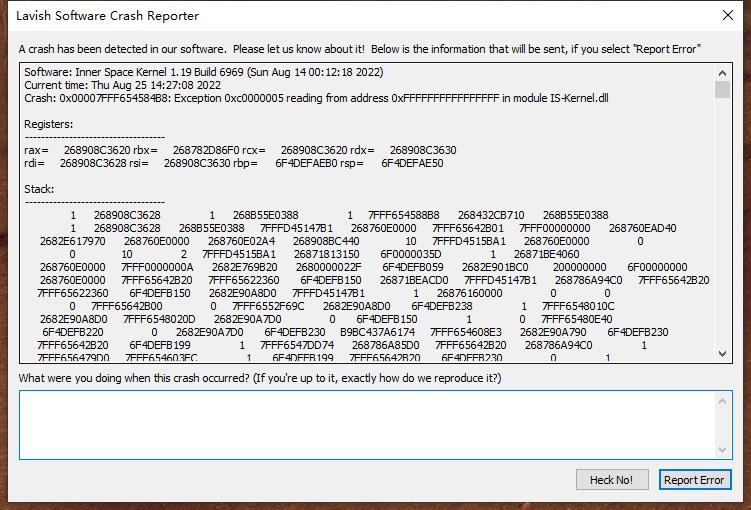Click stack value 7FFF6548020D
Viewport: 751px width, 510px height.
pos(159,319)
